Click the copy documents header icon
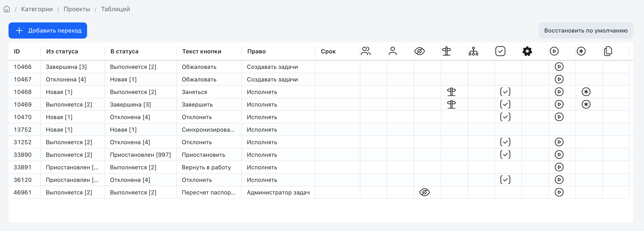The height and width of the screenshot is (231, 644). 608,51
